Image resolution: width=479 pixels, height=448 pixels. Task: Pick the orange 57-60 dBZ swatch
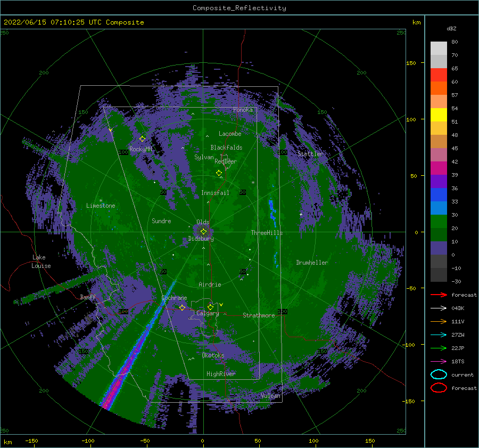[439, 88]
